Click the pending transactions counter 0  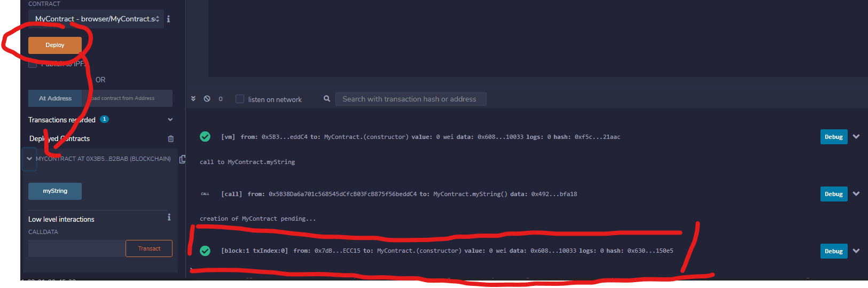tap(221, 99)
